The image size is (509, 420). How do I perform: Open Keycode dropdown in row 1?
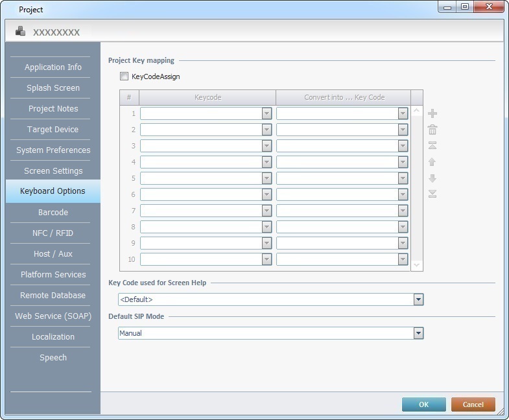(x=266, y=113)
